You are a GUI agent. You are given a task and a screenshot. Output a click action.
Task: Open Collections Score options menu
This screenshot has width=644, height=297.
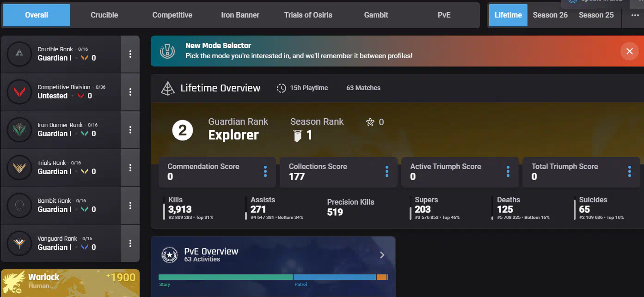tap(387, 172)
